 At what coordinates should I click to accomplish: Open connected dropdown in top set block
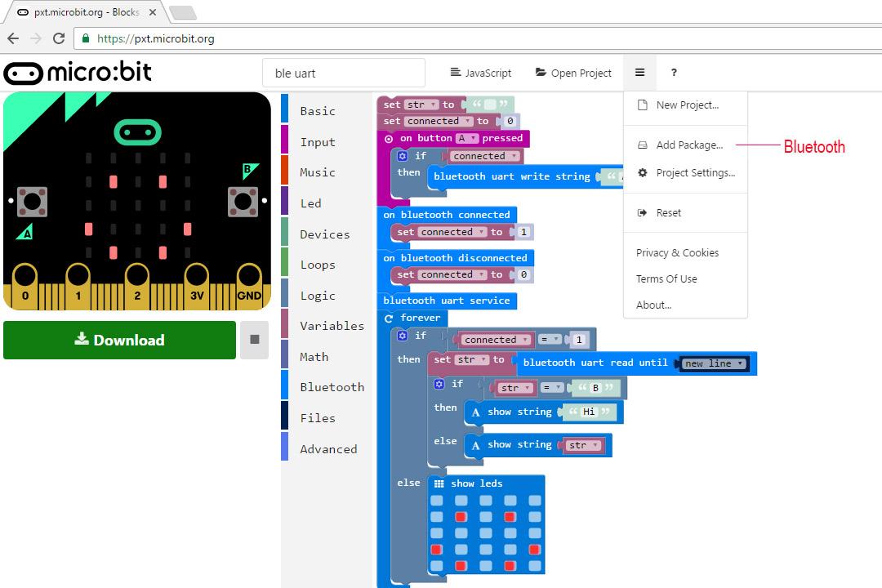pos(439,121)
